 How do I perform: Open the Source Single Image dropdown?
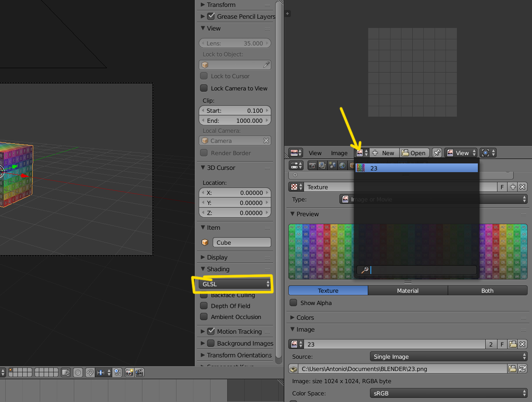[x=449, y=357]
